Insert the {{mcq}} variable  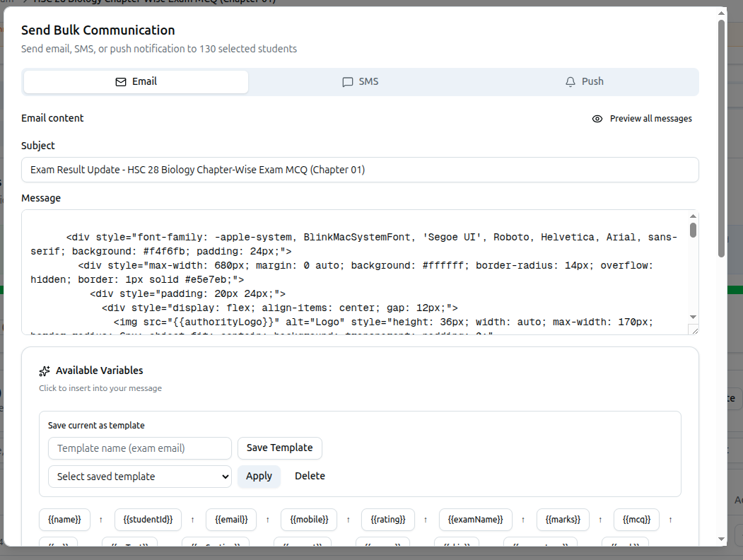click(637, 520)
